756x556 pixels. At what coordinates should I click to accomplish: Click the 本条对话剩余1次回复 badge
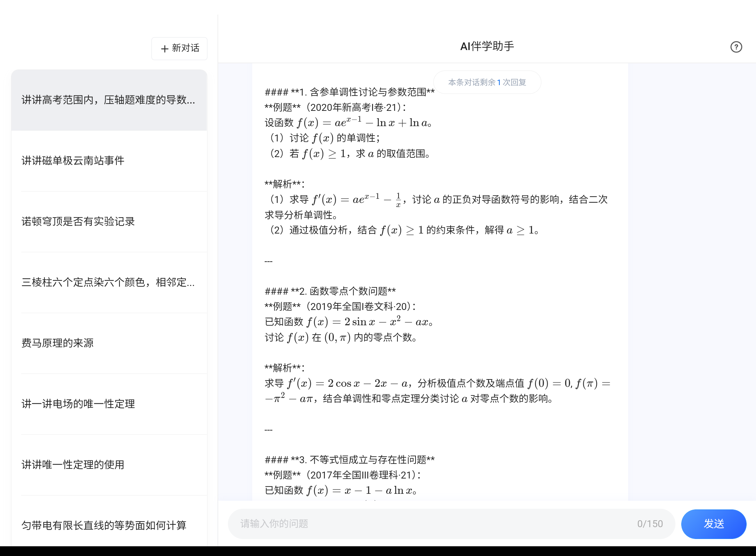[487, 82]
